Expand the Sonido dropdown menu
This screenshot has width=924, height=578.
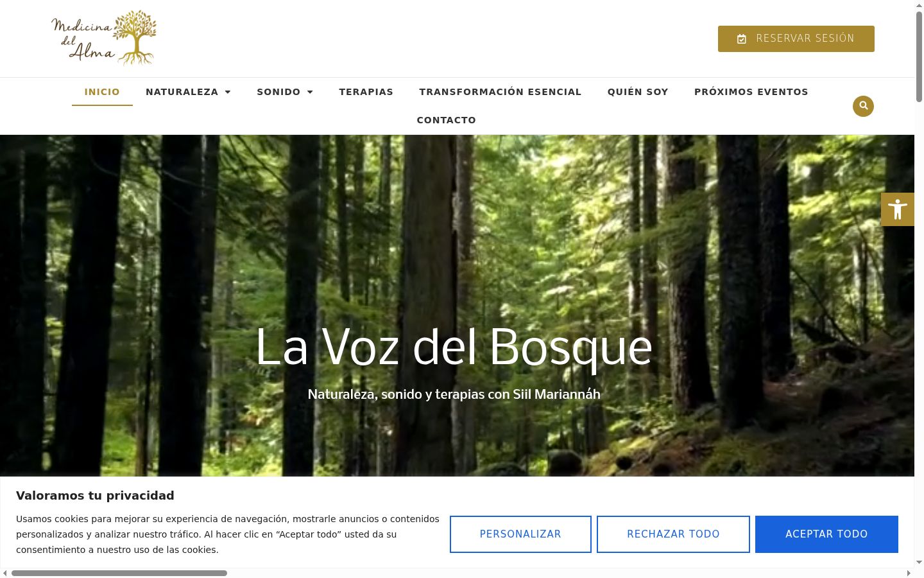(285, 92)
